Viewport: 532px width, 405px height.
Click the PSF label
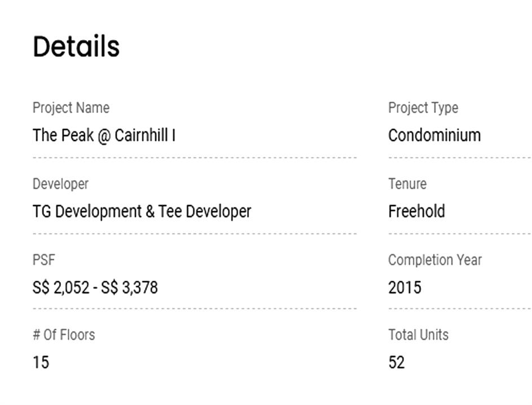tap(44, 260)
